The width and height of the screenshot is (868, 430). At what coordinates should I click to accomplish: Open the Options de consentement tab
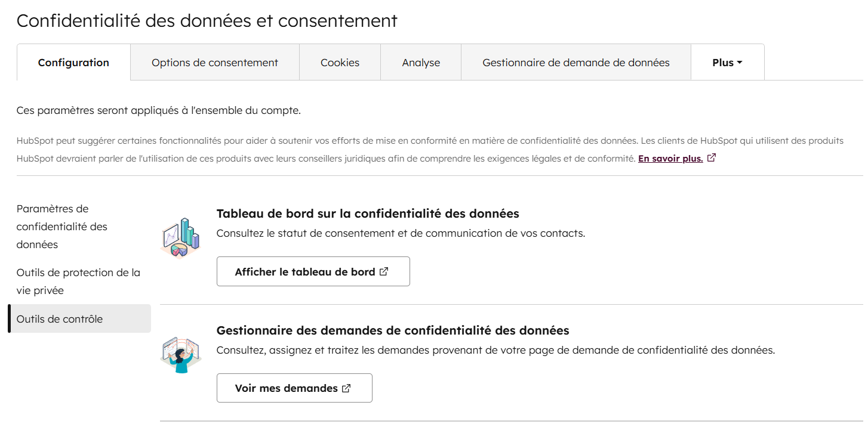click(215, 63)
